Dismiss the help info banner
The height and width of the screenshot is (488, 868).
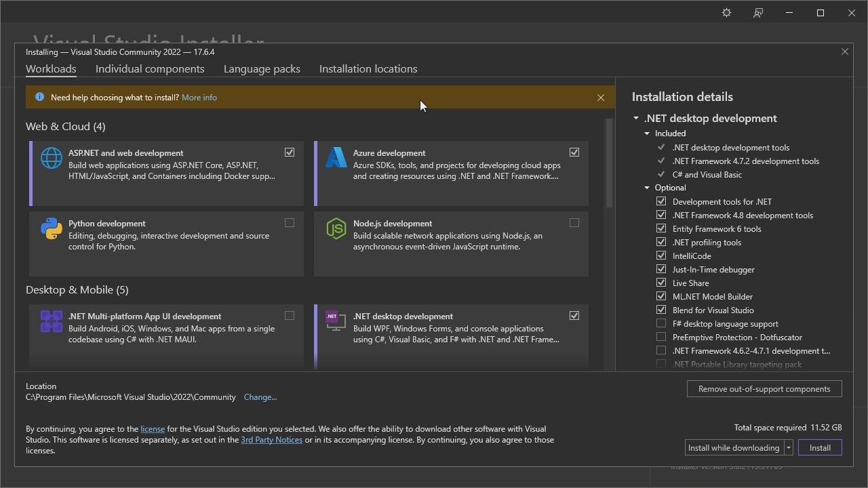click(601, 98)
